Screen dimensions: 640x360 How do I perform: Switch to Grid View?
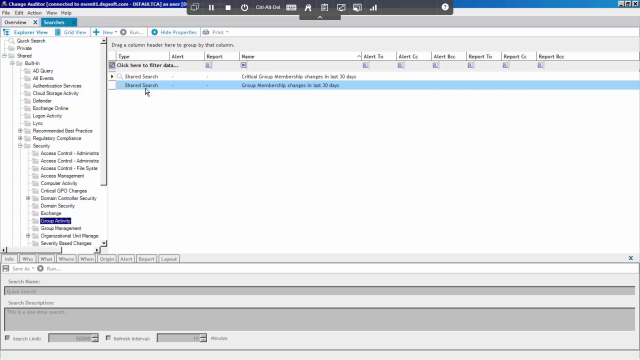click(x=71, y=32)
